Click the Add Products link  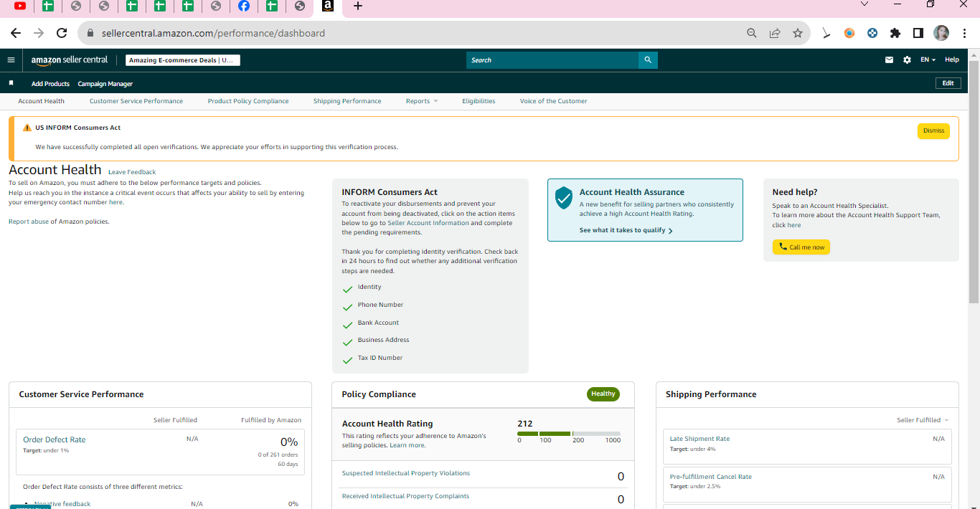coord(50,84)
